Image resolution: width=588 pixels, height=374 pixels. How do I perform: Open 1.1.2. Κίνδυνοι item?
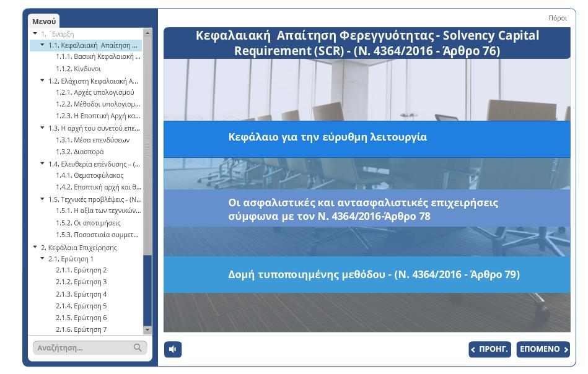(x=78, y=69)
